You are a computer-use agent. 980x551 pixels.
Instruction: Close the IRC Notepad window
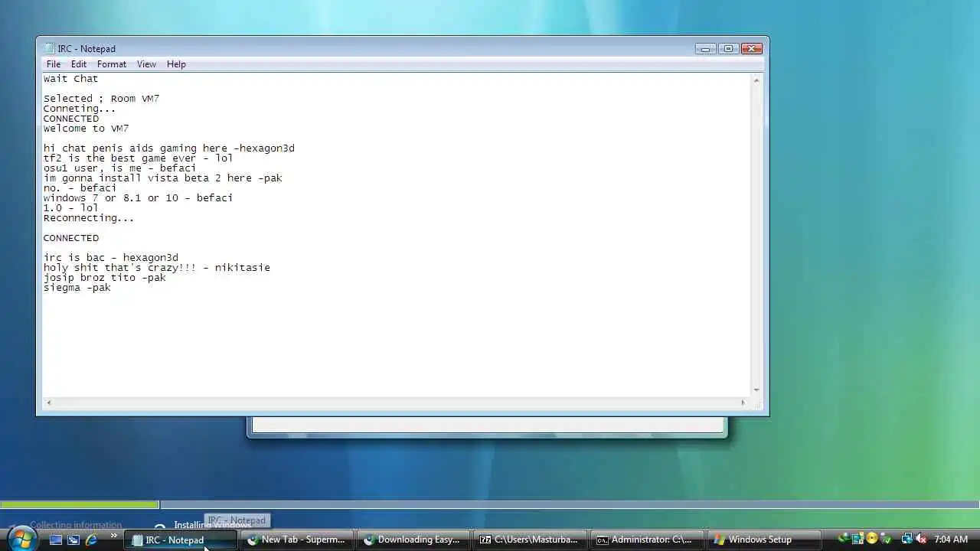click(x=751, y=48)
